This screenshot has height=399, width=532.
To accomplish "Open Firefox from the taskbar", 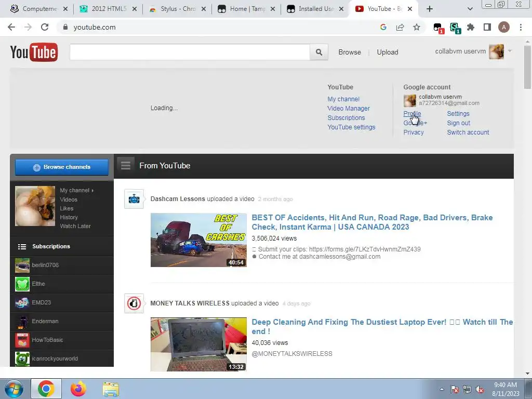I will pos(78,389).
